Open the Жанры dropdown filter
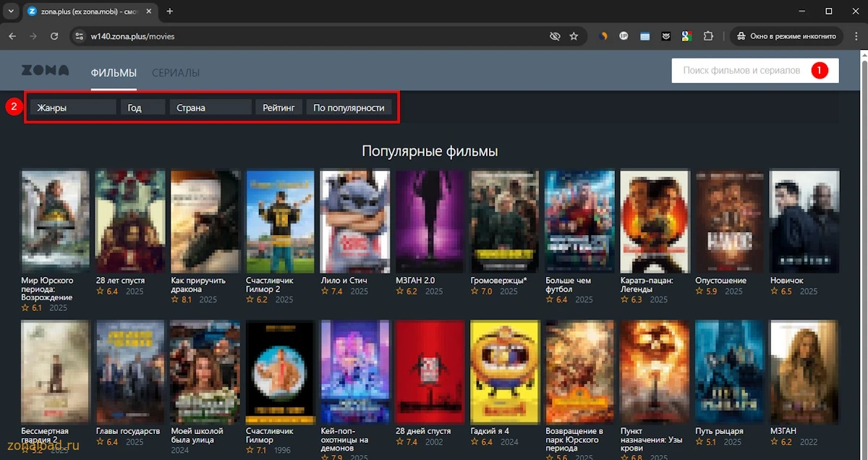The image size is (868, 460). [x=72, y=108]
